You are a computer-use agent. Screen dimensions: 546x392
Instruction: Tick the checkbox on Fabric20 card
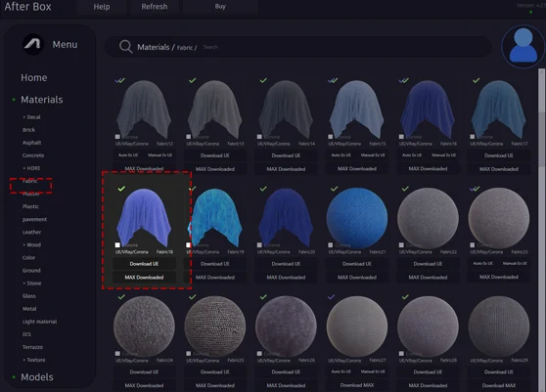pos(259,244)
